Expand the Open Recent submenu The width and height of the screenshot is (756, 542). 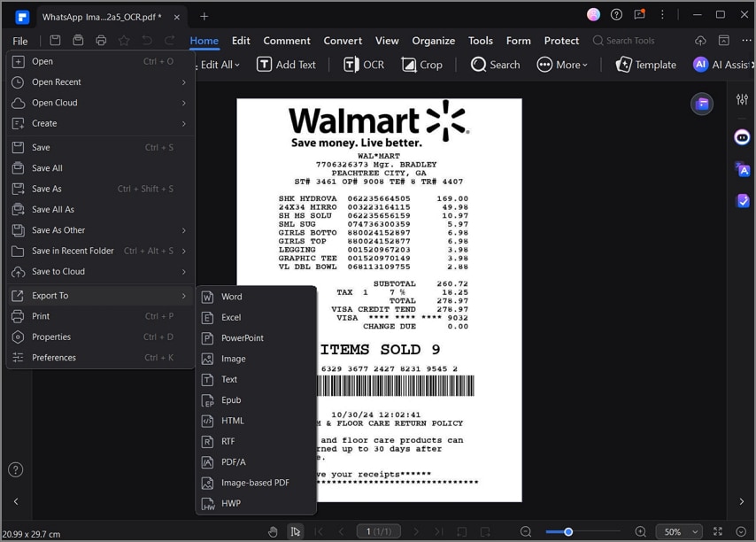point(100,82)
